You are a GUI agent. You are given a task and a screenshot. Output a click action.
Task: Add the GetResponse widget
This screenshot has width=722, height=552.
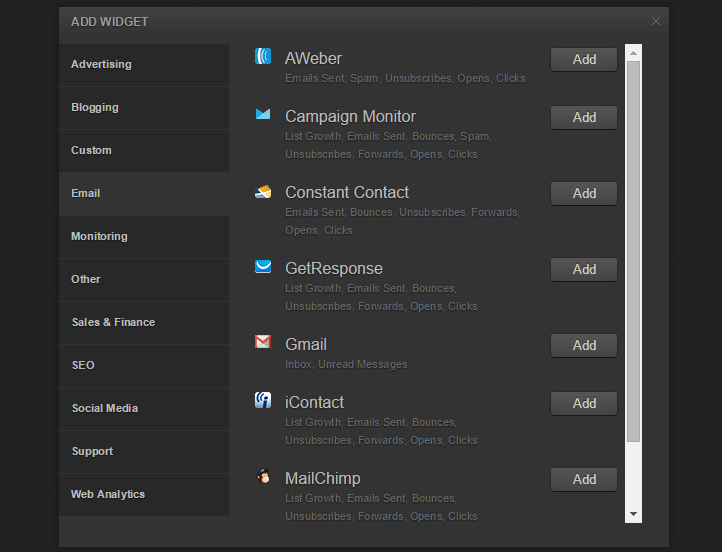coord(584,269)
